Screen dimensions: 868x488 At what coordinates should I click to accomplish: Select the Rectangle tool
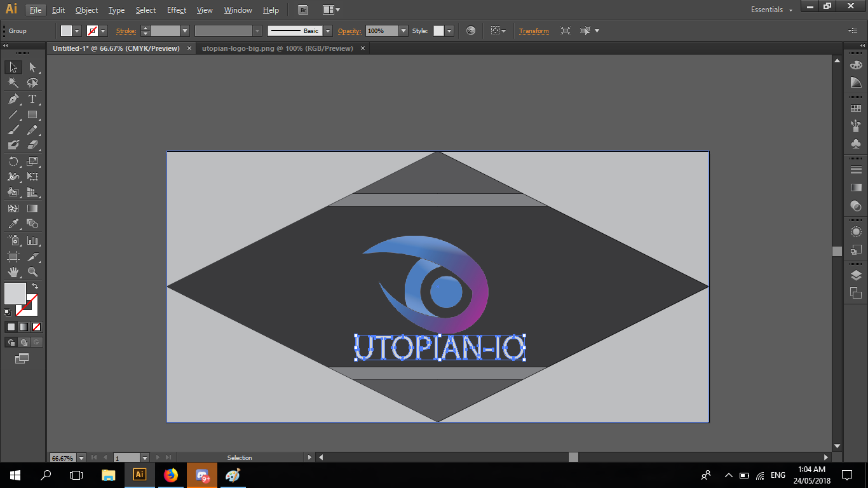tap(32, 114)
